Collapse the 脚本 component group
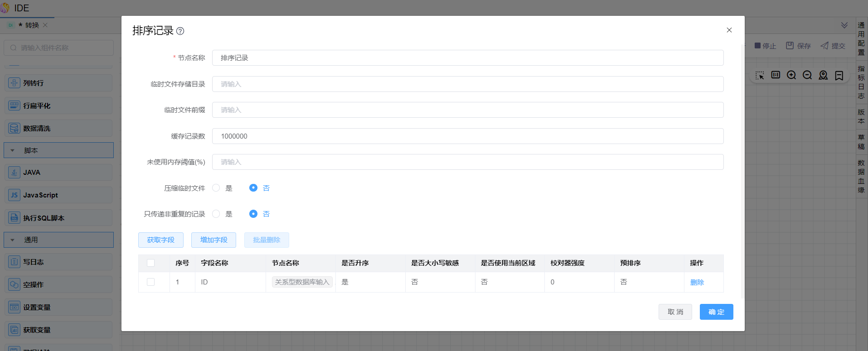The image size is (868, 351). [13, 150]
